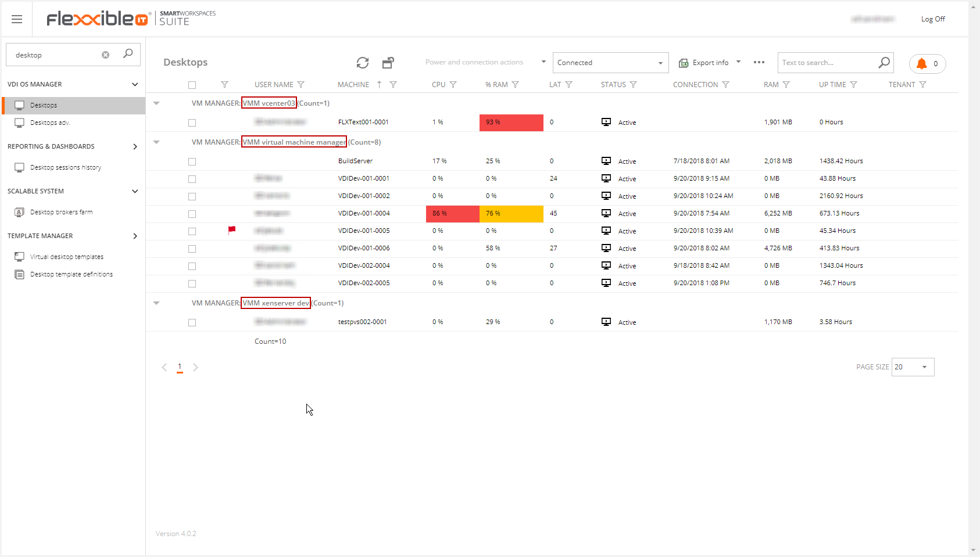Select Desktops adv. in the sidebar
Screen dimensions: 980x557
click(x=49, y=123)
